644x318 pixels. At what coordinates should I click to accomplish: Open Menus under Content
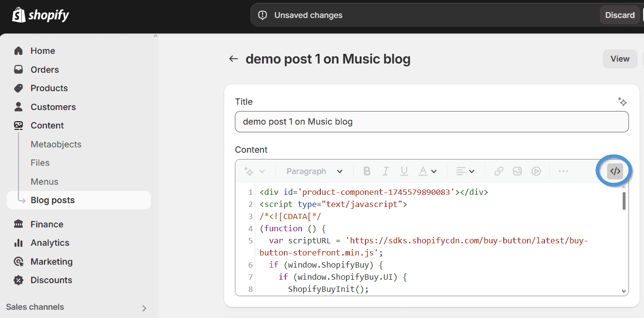[44, 182]
